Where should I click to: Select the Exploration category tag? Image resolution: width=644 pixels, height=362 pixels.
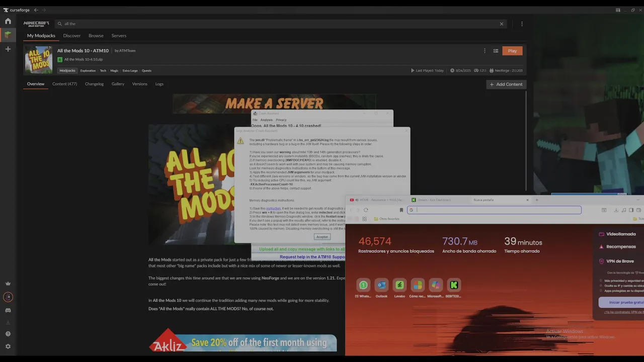[88, 70]
